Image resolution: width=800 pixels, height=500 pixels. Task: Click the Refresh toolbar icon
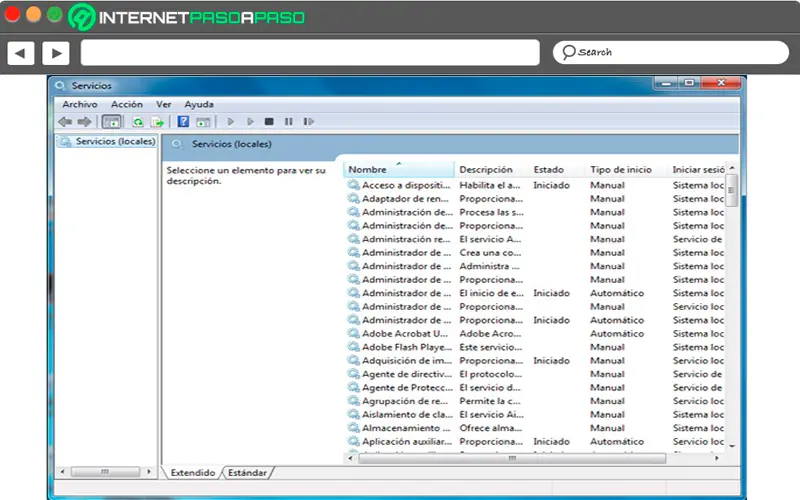click(x=138, y=122)
